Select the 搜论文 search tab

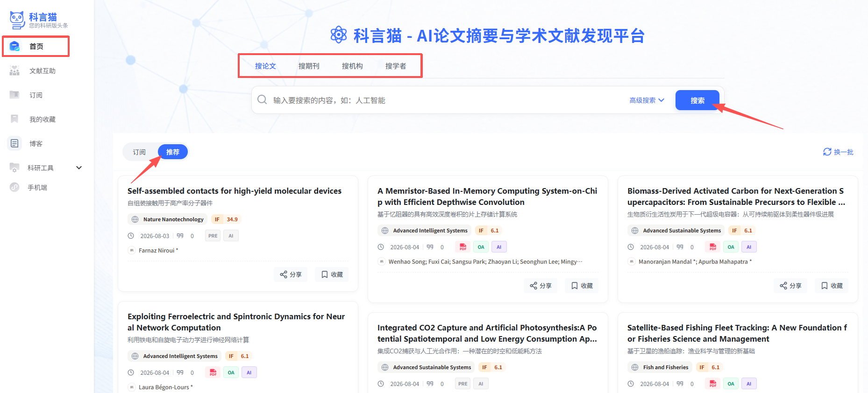265,66
